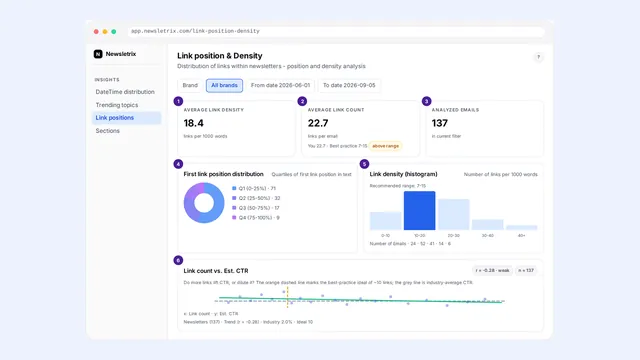The width and height of the screenshot is (640, 360).
Task: Click the Newsletrix logo icon
Action: 98,54
